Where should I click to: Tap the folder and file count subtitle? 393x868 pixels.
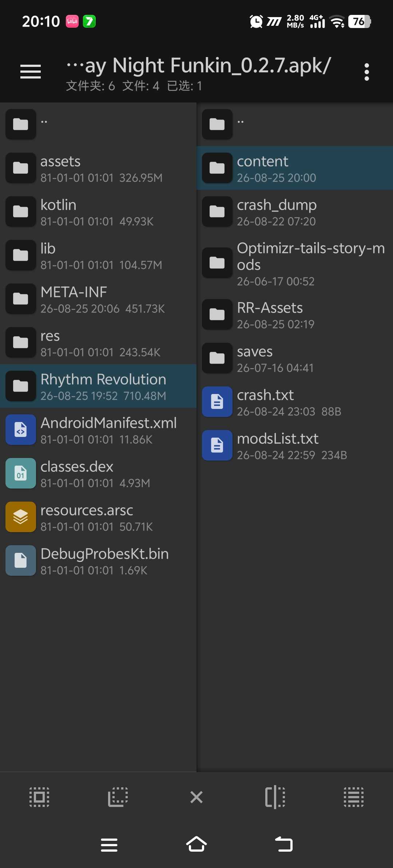pos(134,86)
